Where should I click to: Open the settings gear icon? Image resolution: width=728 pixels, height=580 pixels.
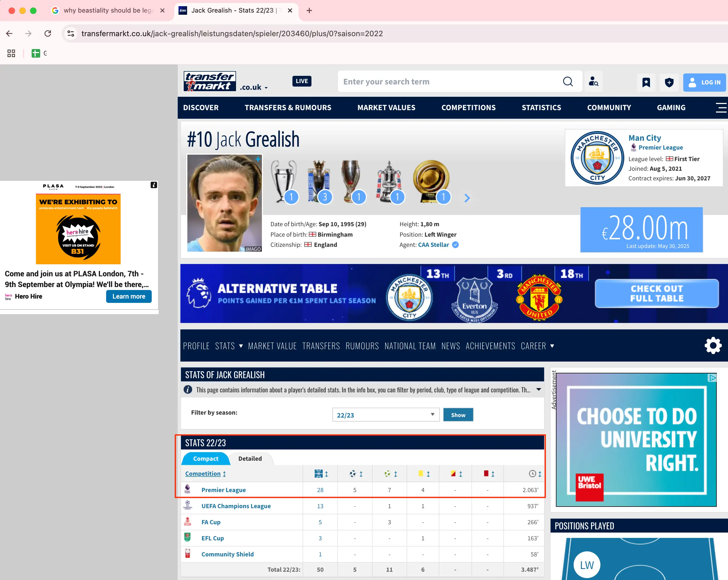tap(713, 345)
